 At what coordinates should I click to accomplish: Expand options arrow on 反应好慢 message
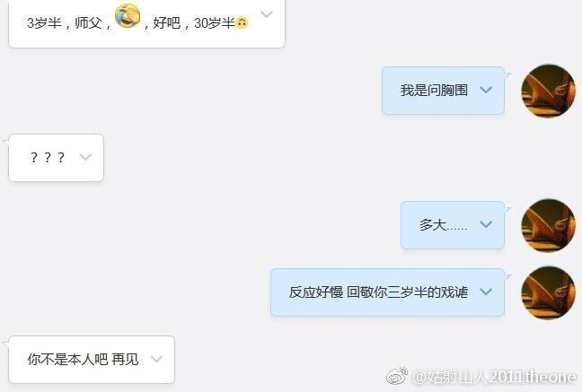(x=486, y=292)
